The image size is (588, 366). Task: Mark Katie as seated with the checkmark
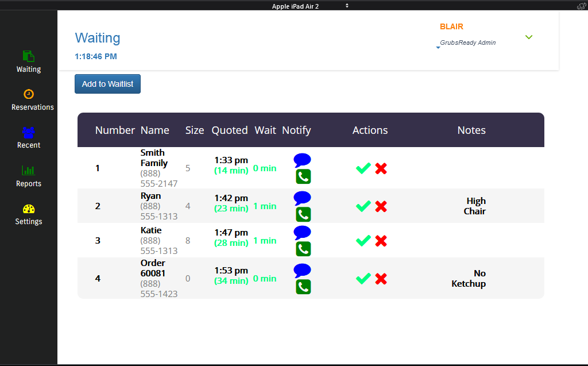click(x=363, y=241)
